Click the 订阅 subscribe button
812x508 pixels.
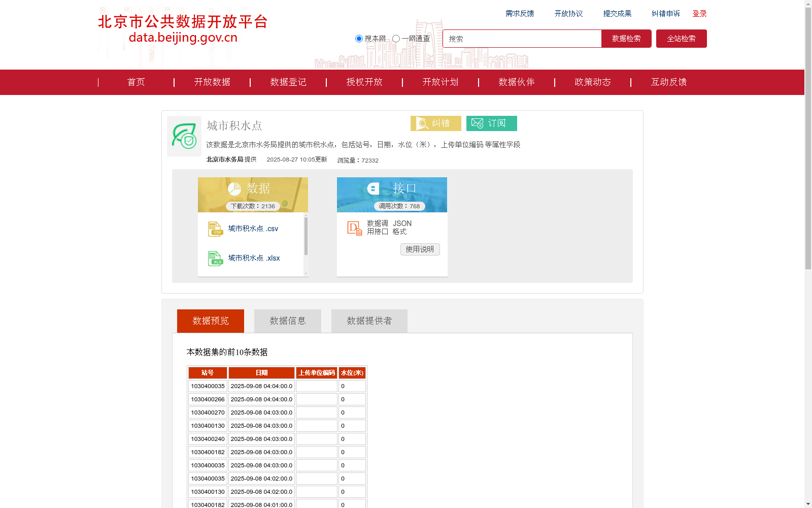492,123
